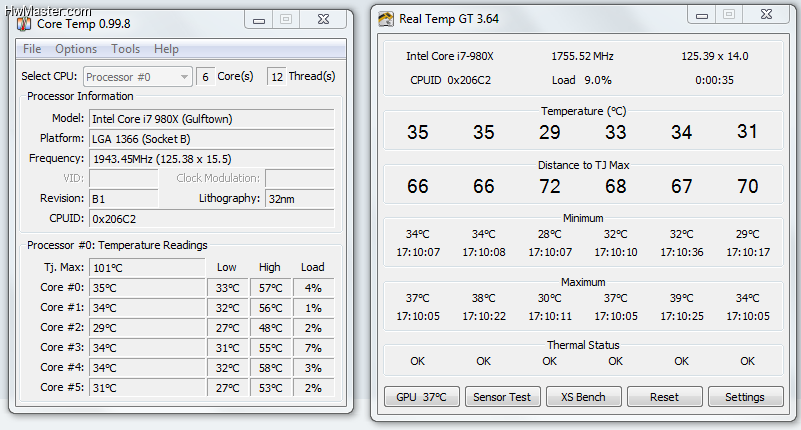
Task: Click the '125.39 x 14.0' multiplier text
Action: pos(715,56)
